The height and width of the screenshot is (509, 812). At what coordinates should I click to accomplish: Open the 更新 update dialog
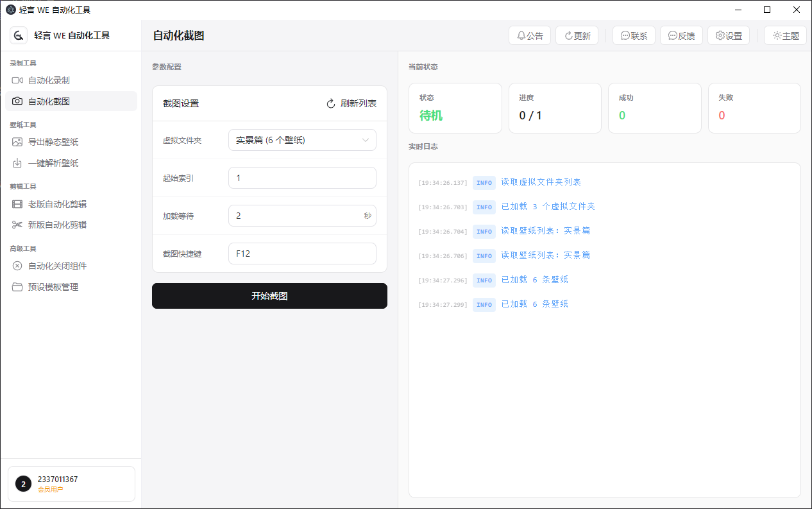(577, 35)
